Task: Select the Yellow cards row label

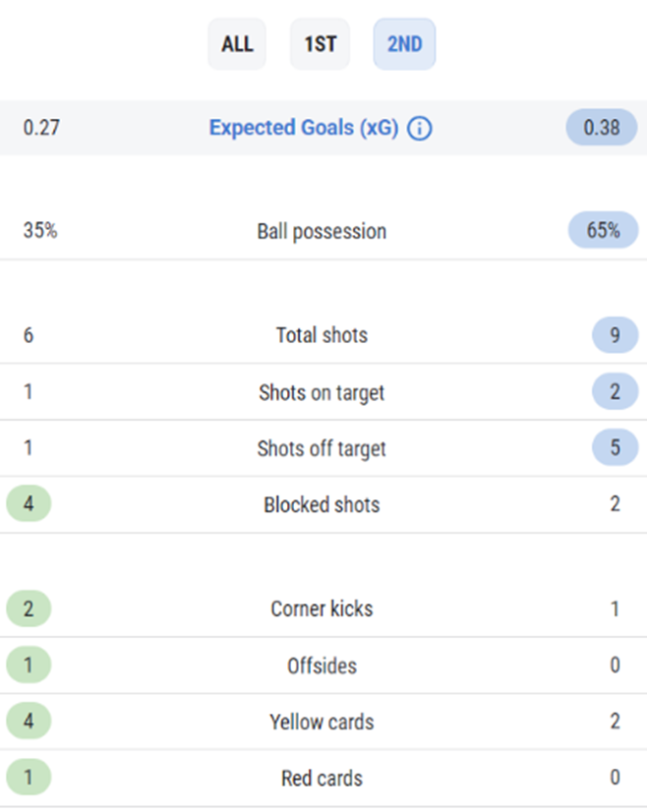Action: coord(322,722)
